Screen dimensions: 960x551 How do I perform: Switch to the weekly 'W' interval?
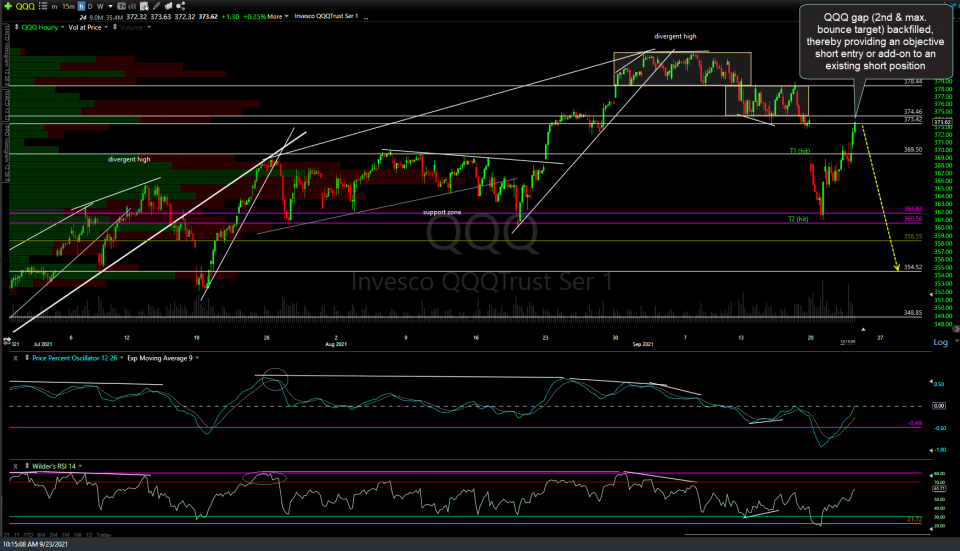(100, 6)
